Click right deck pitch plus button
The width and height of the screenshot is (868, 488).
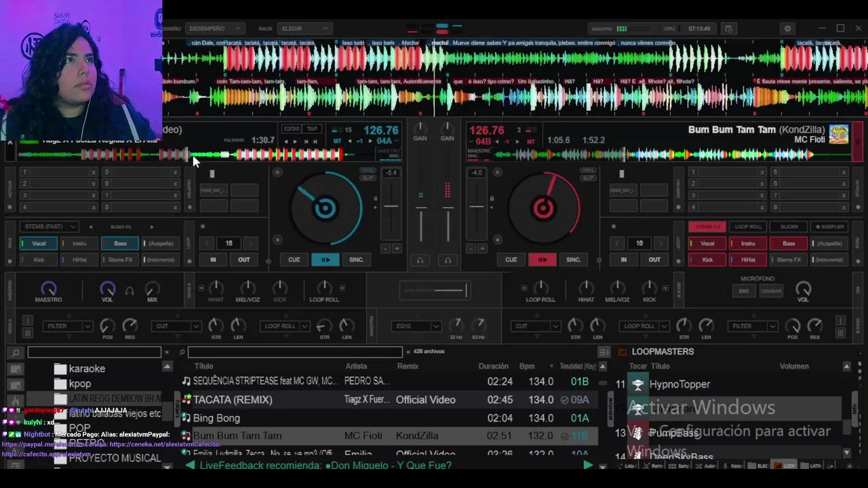(x=482, y=249)
